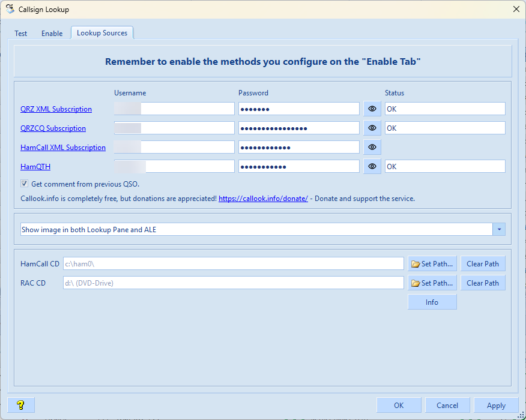
Task: Click the Info button
Action: coord(432,302)
